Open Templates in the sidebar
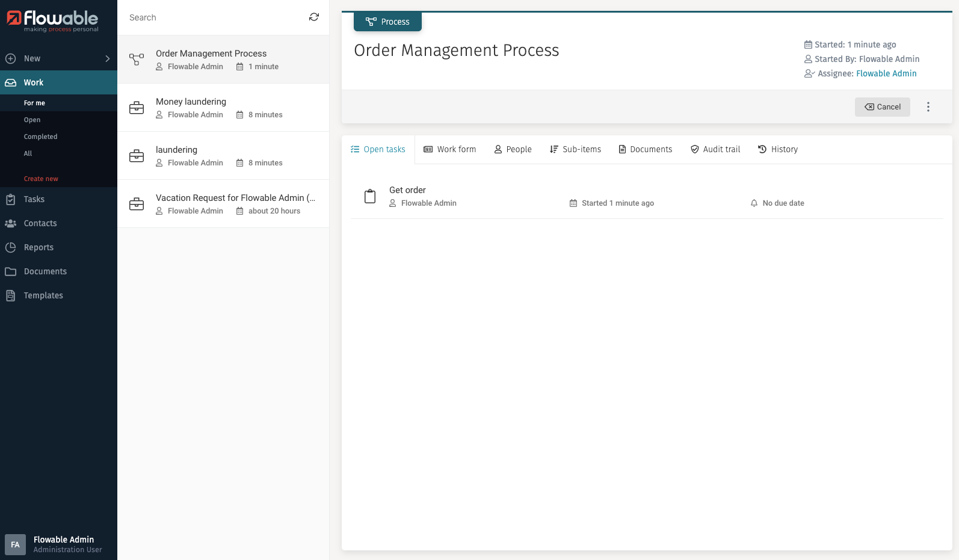Image resolution: width=959 pixels, height=560 pixels. (43, 295)
